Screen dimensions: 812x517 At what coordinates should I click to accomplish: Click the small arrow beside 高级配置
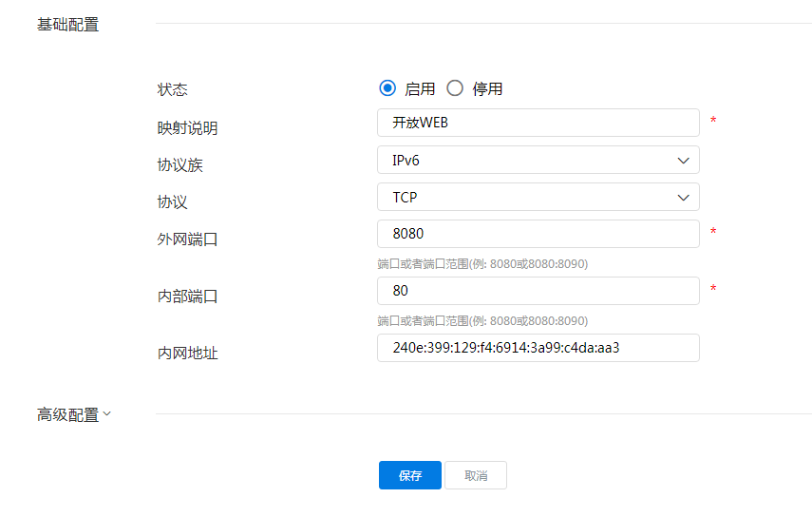click(x=106, y=413)
